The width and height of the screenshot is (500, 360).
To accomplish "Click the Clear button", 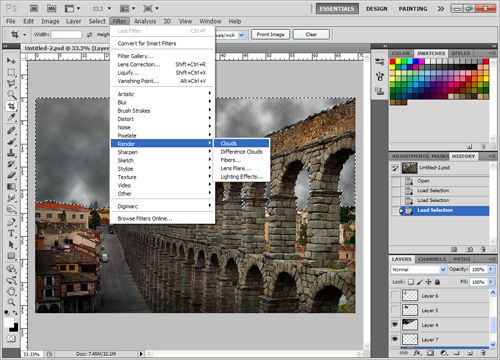I will tap(311, 34).
